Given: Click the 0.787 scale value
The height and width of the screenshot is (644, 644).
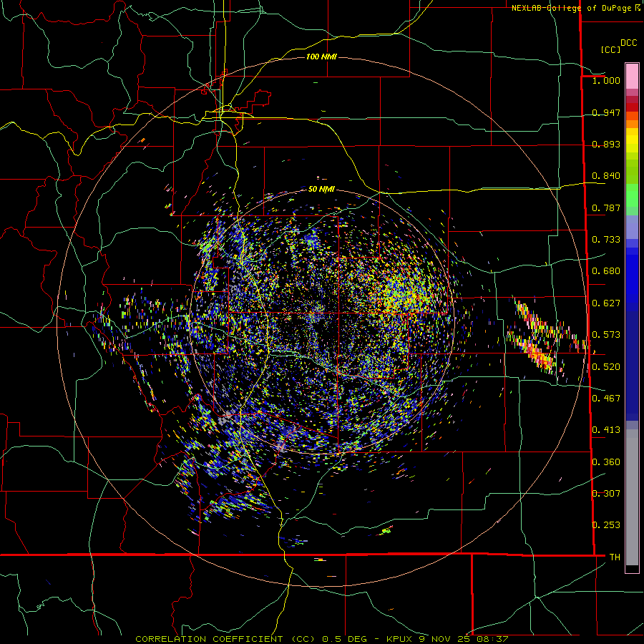Looking at the screenshot, I should [x=606, y=208].
